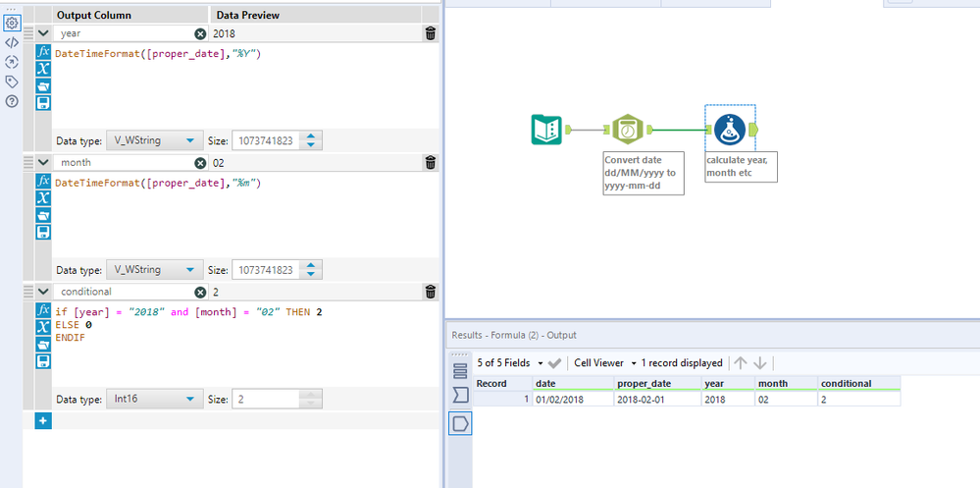Open saved expressions folder for conditional expression
This screenshot has width=980, height=488.
(x=43, y=344)
